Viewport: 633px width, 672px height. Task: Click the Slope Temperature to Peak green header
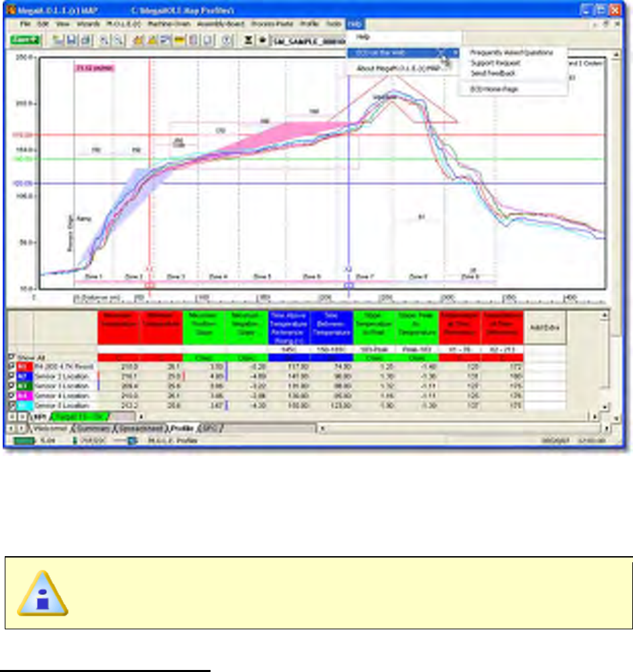click(x=374, y=327)
